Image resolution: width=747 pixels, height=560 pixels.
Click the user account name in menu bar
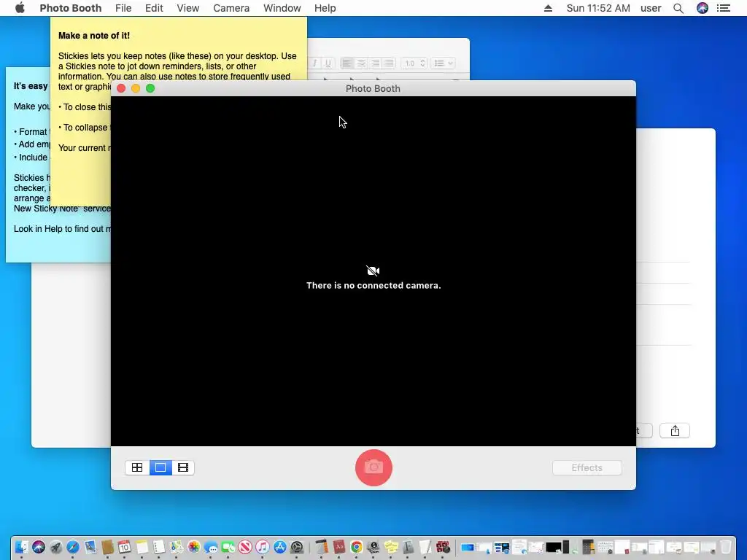[651, 8]
